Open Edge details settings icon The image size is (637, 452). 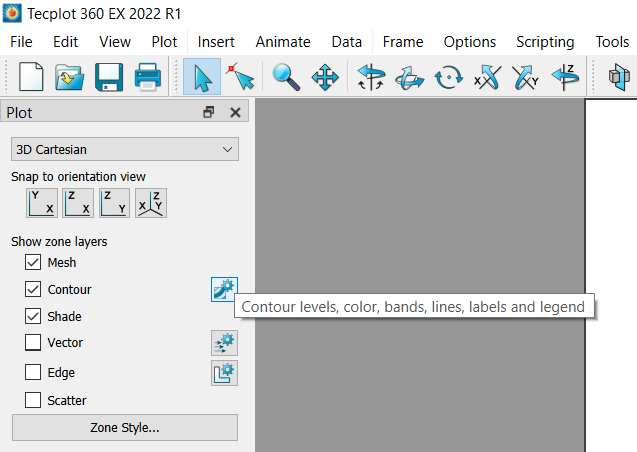coord(224,372)
